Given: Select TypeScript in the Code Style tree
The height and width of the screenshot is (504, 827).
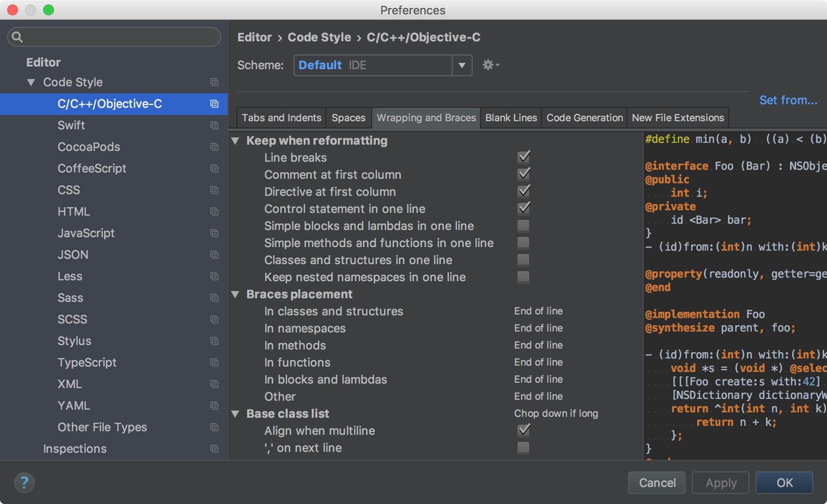Looking at the screenshot, I should click(87, 363).
